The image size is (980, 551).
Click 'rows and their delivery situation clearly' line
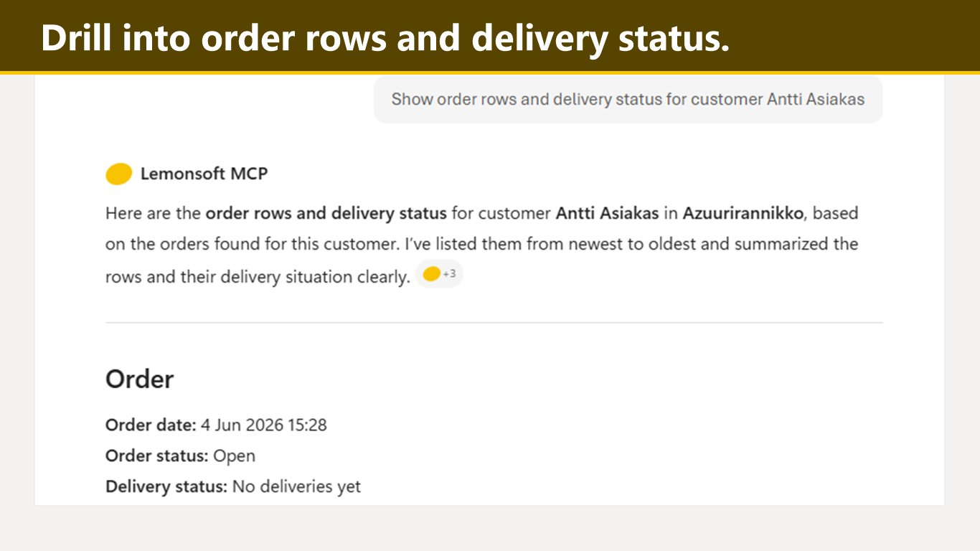(257, 276)
